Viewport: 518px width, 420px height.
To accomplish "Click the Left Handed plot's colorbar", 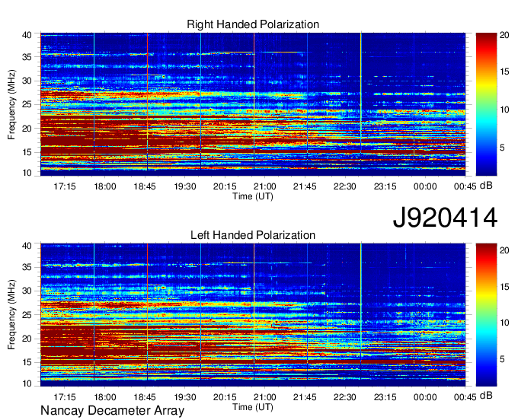I will (486, 315).
